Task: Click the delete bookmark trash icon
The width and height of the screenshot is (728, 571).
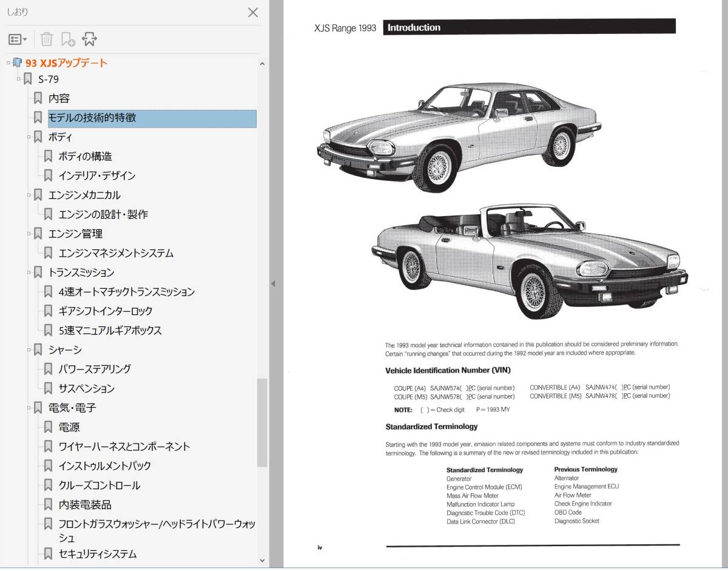Action: (x=47, y=39)
